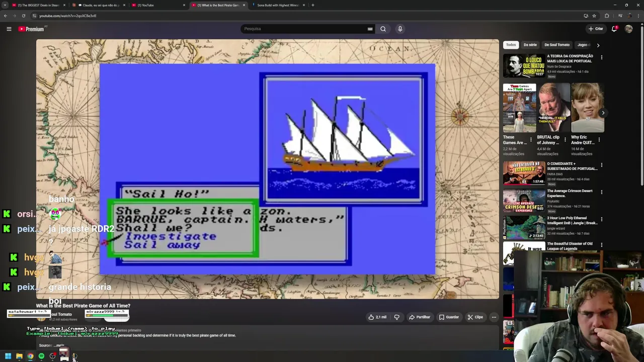This screenshot has width=644, height=362.
Task: Start voice search with the microphone icon
Action: pos(400,29)
